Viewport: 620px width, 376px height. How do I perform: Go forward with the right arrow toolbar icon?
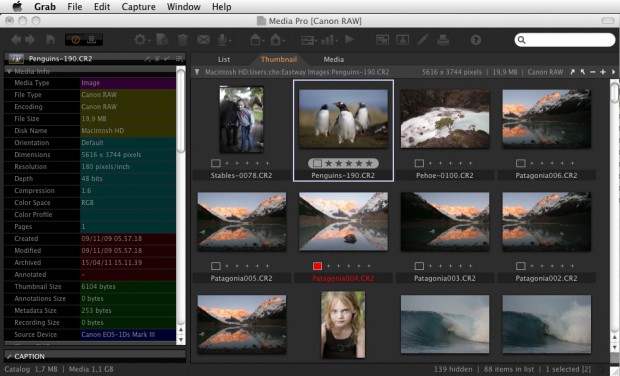click(x=30, y=40)
